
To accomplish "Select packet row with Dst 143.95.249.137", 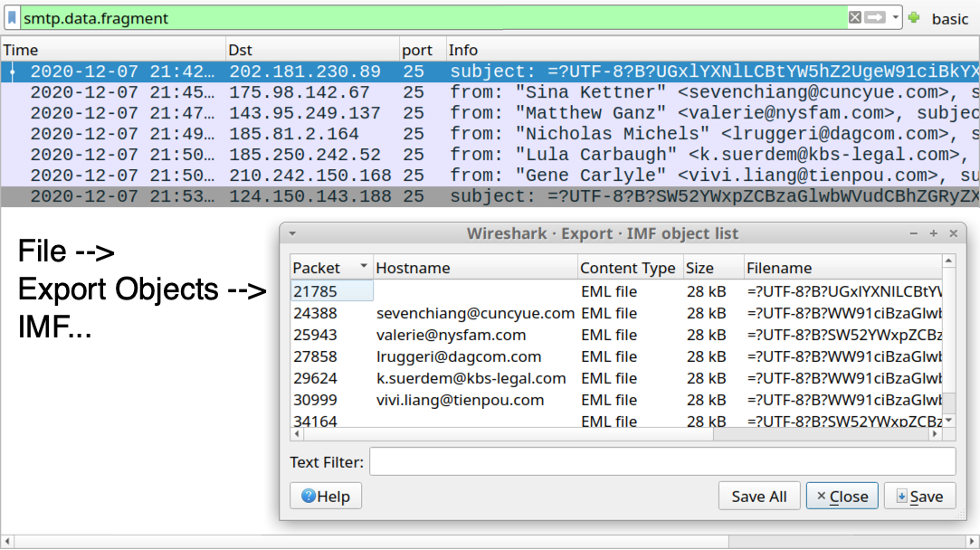I will pyautogui.click(x=490, y=113).
